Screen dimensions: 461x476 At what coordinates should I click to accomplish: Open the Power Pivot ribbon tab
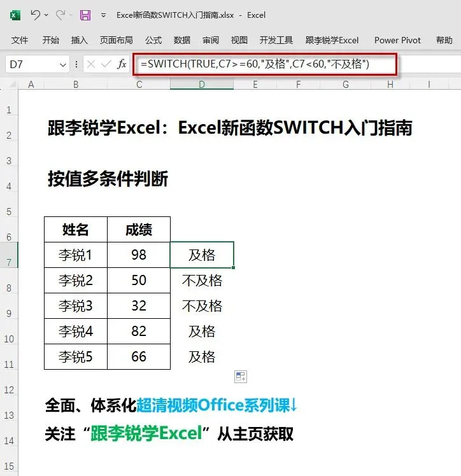397,40
